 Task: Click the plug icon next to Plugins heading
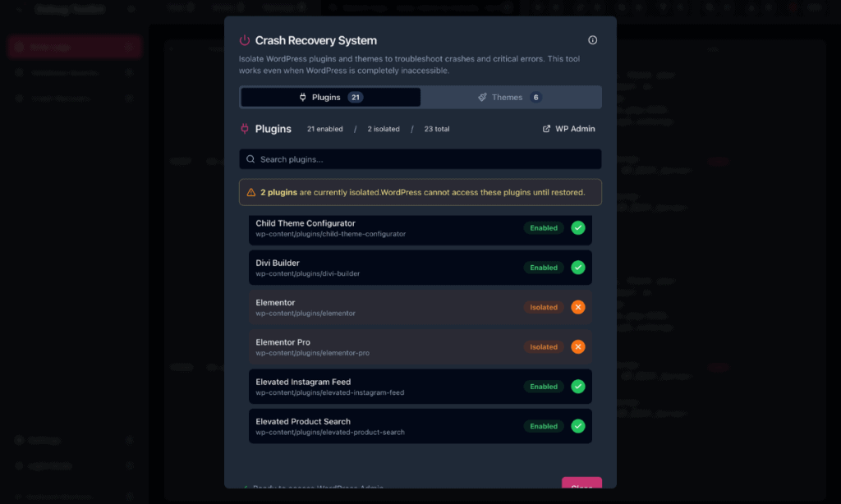pos(245,129)
